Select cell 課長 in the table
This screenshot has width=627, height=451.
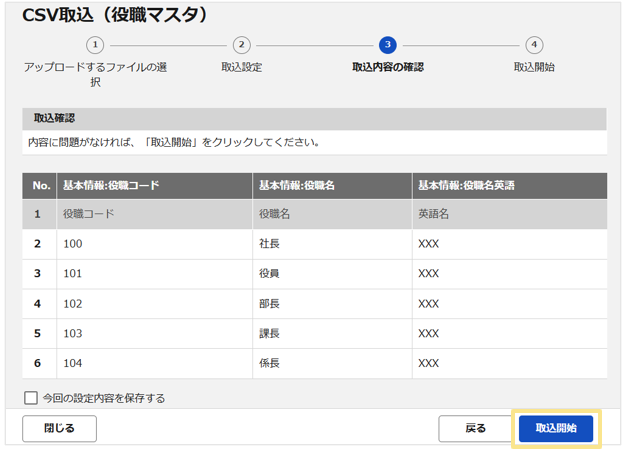coord(332,333)
